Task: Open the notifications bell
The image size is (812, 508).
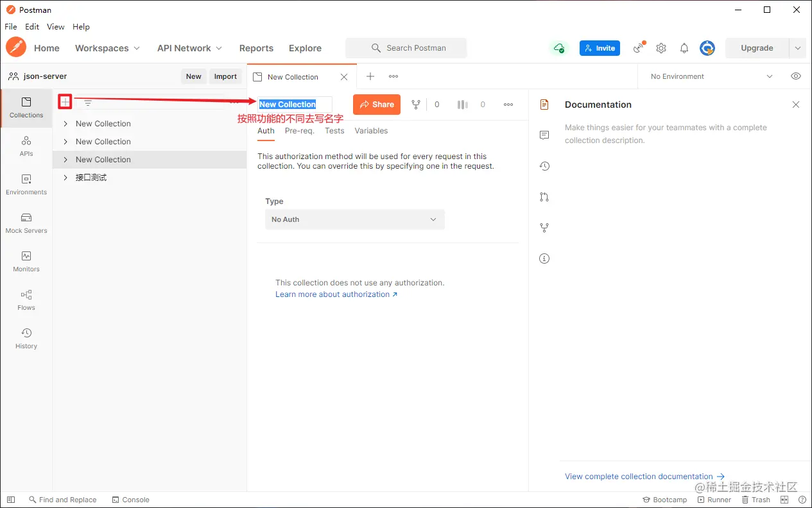Action: tap(684, 48)
